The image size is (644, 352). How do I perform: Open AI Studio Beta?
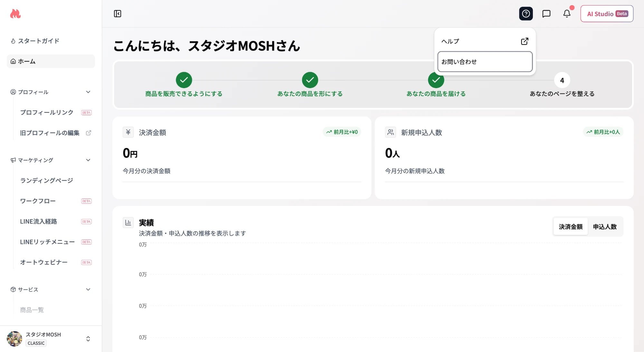click(x=607, y=14)
